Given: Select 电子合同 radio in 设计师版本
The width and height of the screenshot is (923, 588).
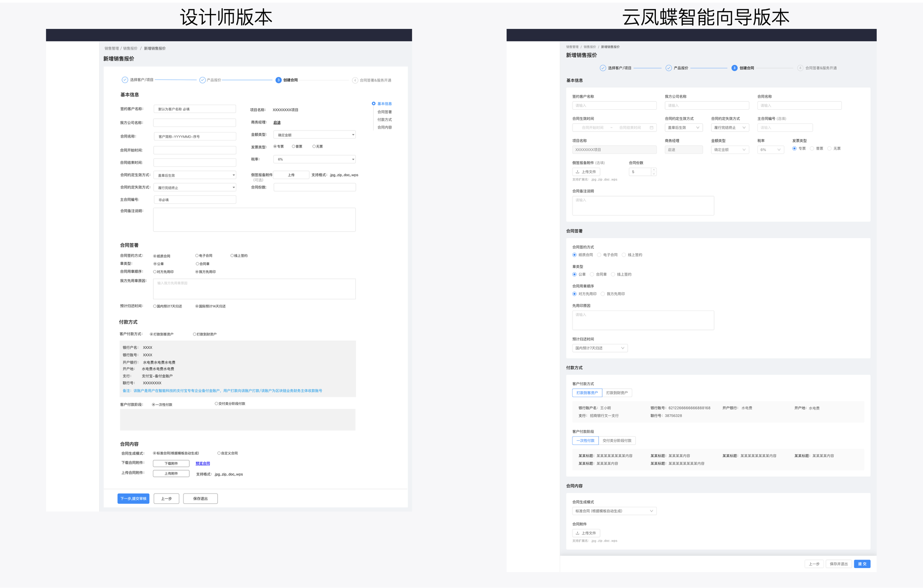Looking at the screenshot, I should [x=197, y=256].
